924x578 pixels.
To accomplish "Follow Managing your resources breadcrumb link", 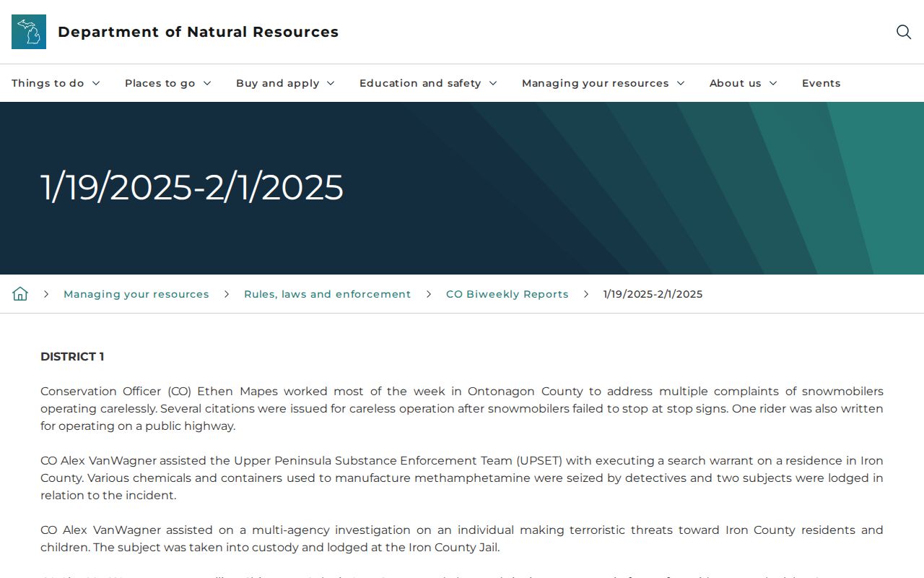I will [x=136, y=294].
